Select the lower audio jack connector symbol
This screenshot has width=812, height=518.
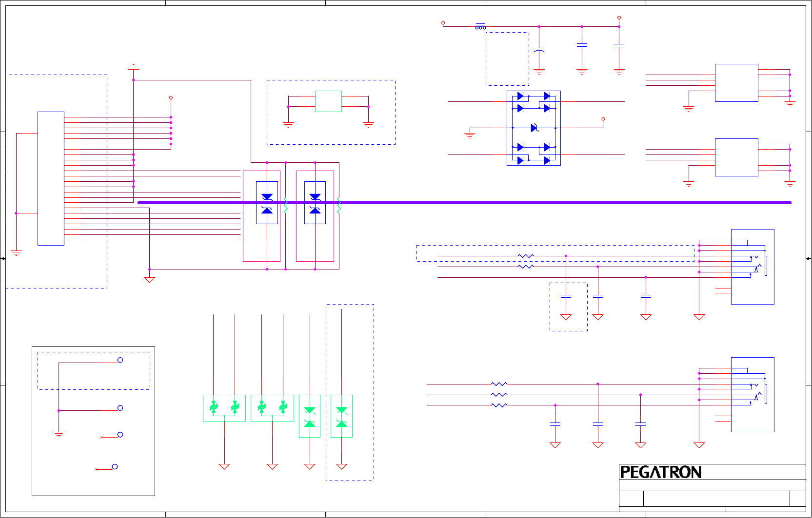click(x=753, y=395)
